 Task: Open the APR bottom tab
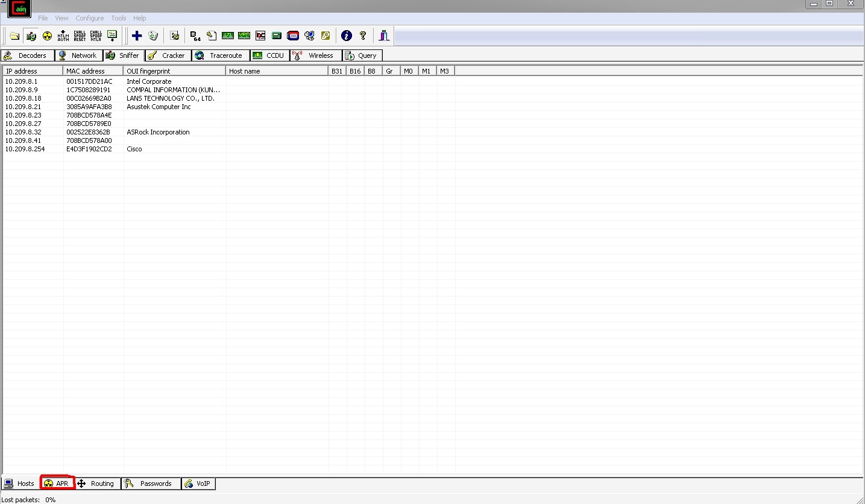(57, 484)
